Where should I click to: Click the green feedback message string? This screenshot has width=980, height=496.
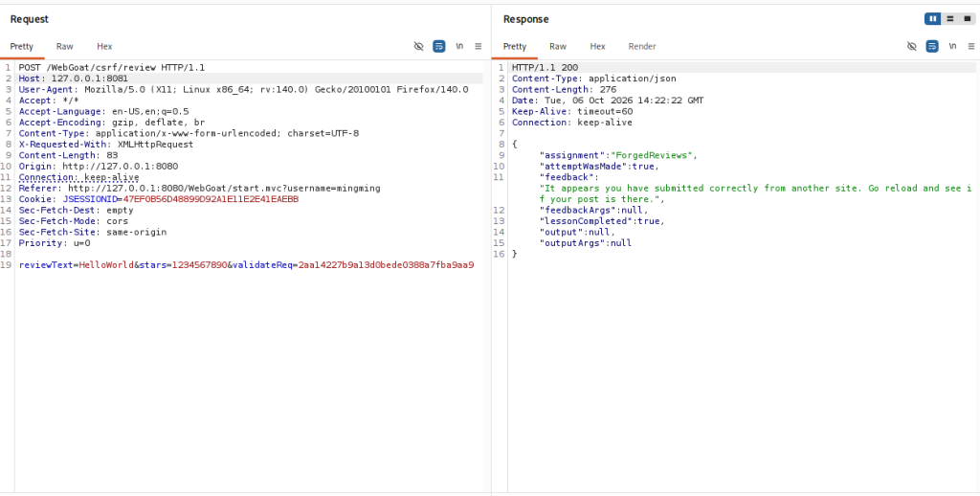755,193
